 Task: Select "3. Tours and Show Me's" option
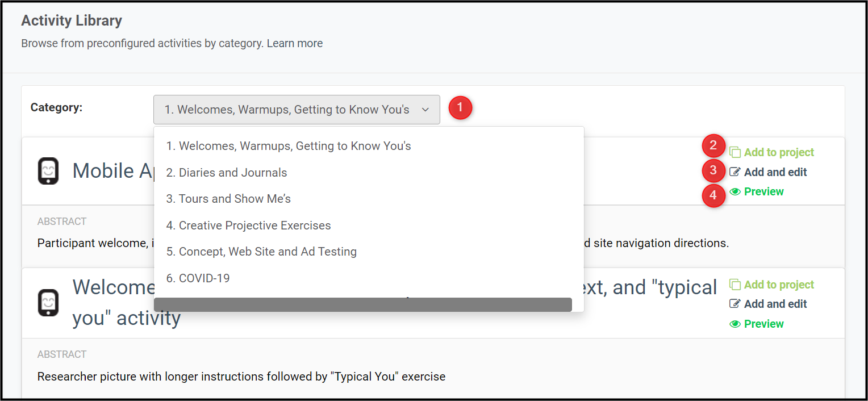[228, 199]
